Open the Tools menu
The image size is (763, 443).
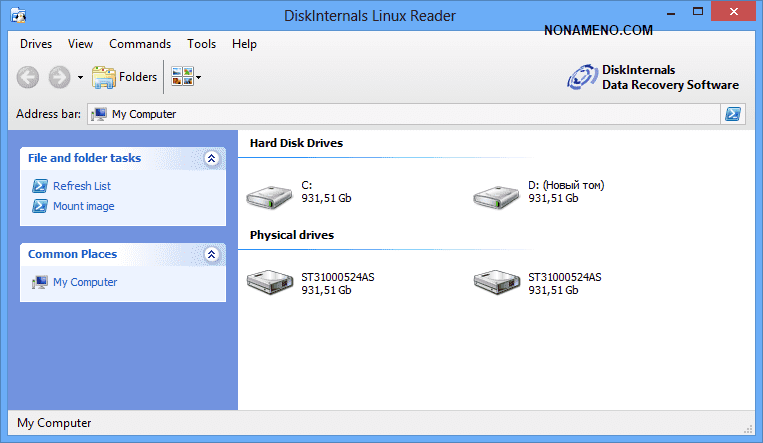tap(201, 44)
